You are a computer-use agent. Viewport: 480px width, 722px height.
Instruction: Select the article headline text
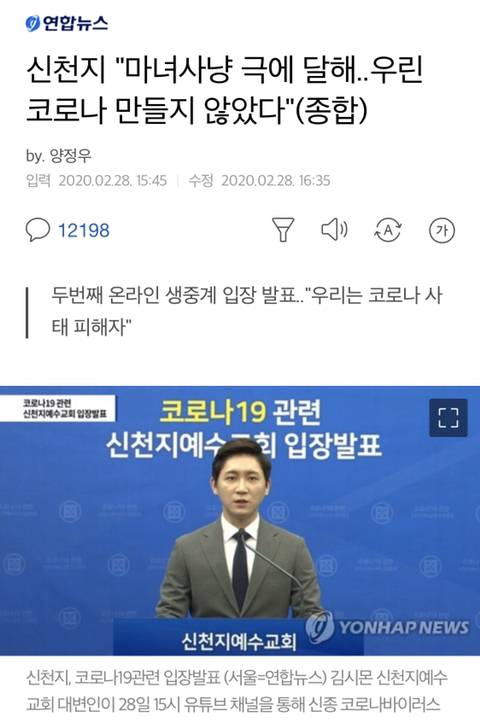224,90
